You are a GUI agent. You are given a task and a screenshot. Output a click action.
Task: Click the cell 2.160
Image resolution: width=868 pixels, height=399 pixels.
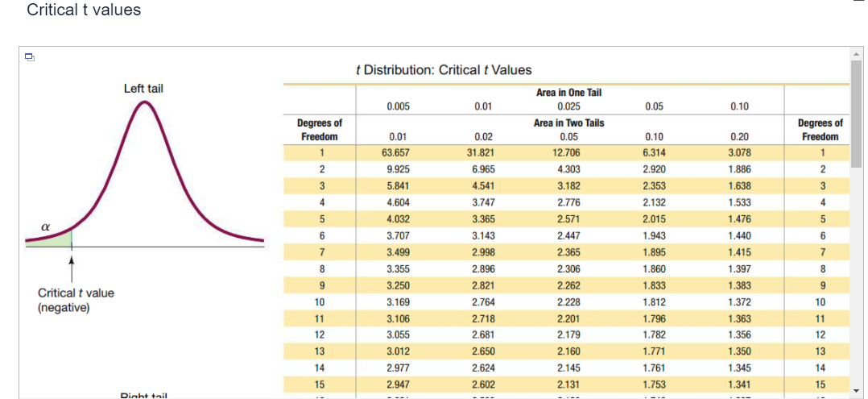569,351
